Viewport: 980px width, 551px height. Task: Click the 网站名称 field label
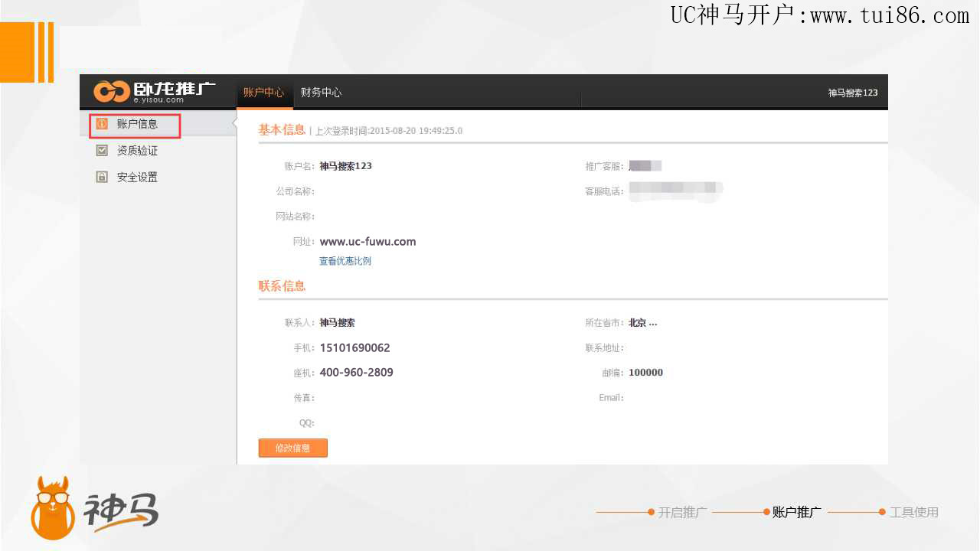pos(296,217)
